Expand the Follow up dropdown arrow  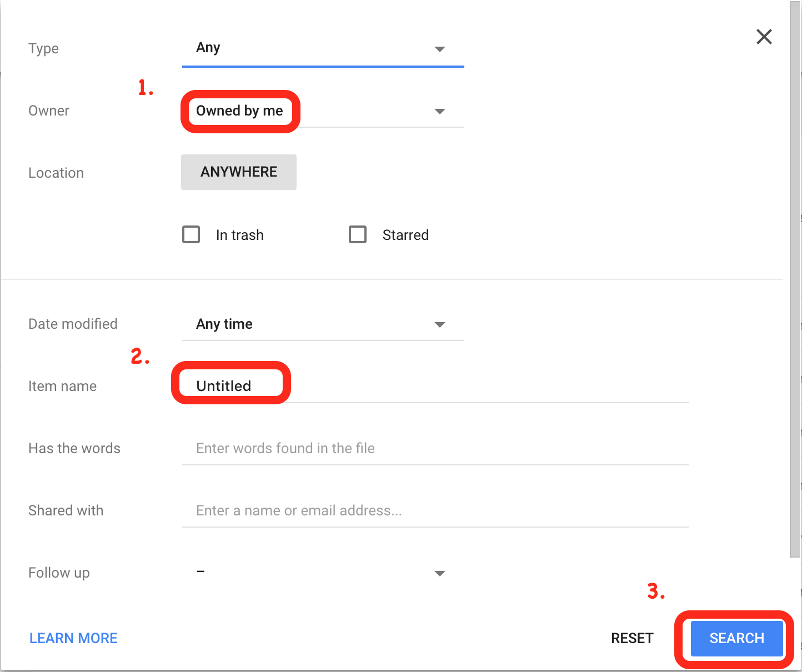[440, 574]
